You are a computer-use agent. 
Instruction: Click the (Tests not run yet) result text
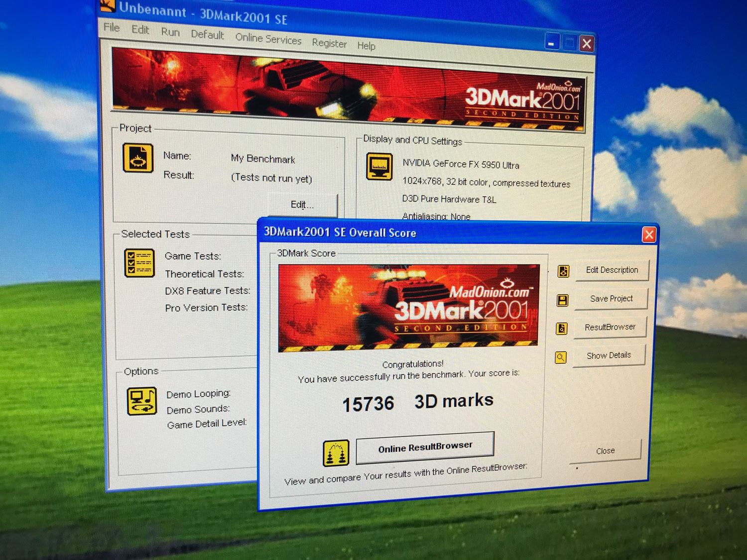[x=271, y=178]
